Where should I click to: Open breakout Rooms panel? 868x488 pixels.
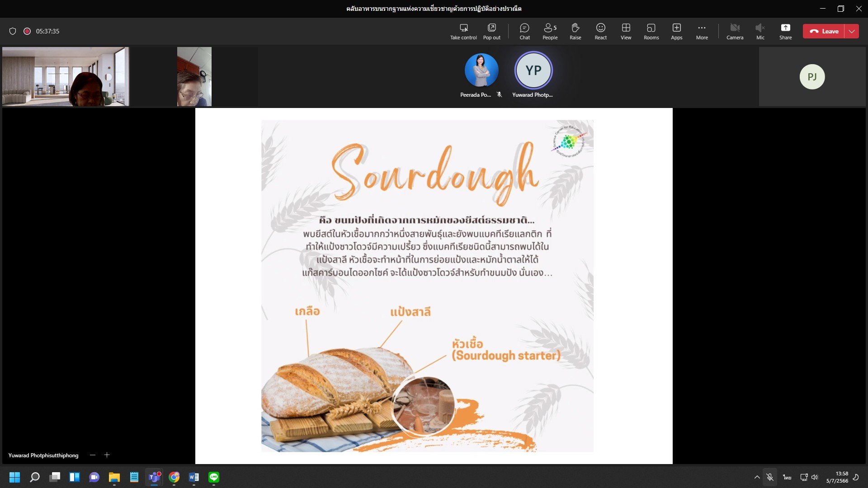click(x=651, y=31)
